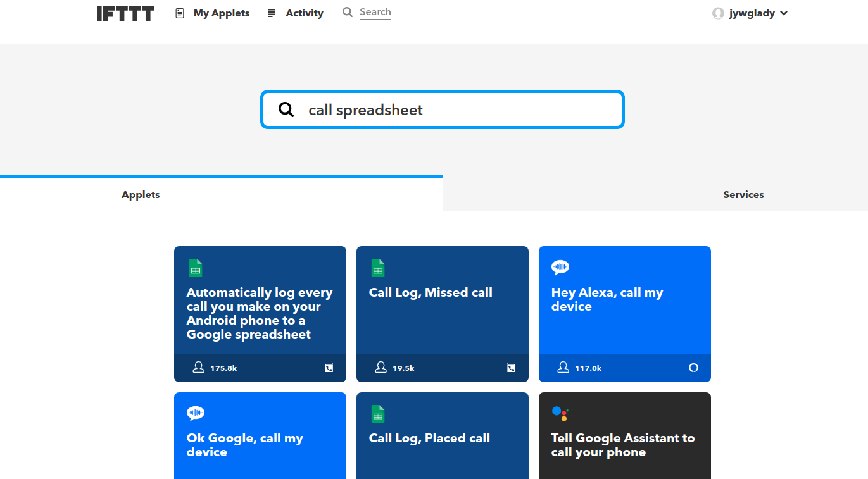Click the IFTTT logo
The height and width of the screenshot is (479, 868).
[125, 13]
